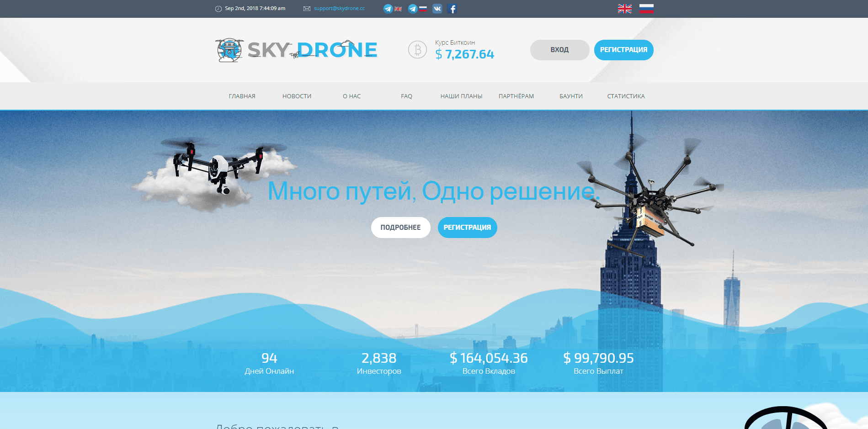Viewport: 868px width, 429px height.
Task: Switch to the СТАТИСТИКА tab
Action: point(626,96)
